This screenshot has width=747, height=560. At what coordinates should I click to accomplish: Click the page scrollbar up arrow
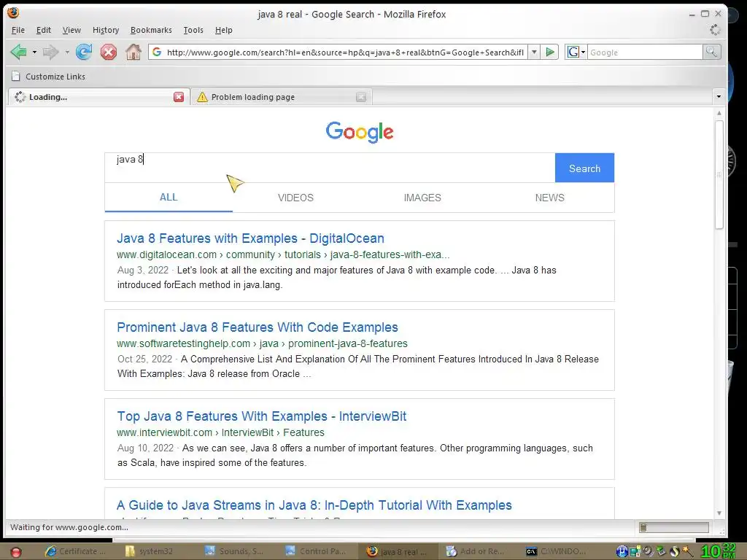(719, 113)
